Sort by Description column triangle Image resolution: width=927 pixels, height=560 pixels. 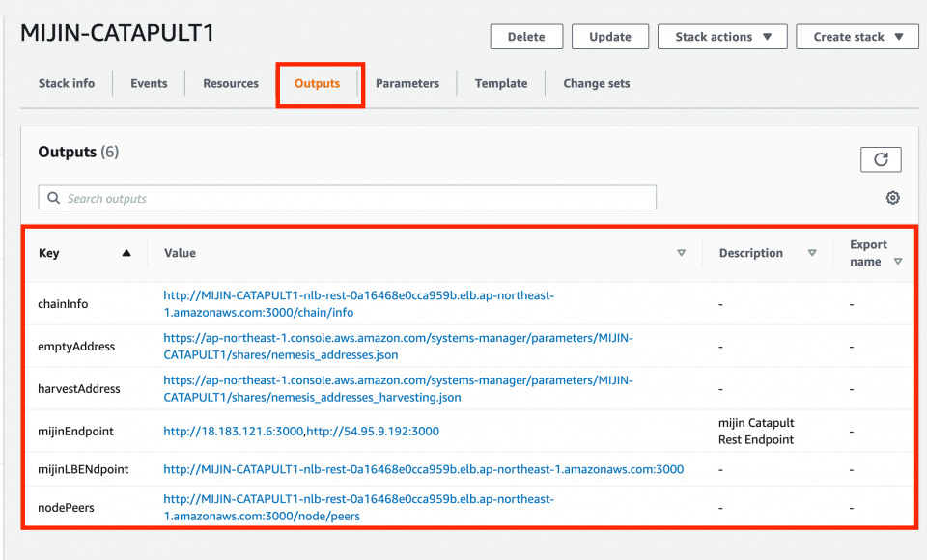click(x=812, y=253)
